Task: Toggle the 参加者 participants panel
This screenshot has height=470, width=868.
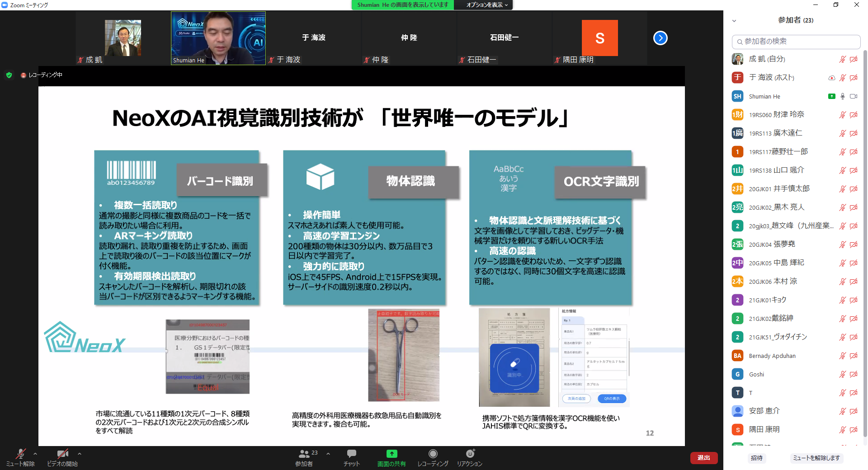Action: pos(304,457)
